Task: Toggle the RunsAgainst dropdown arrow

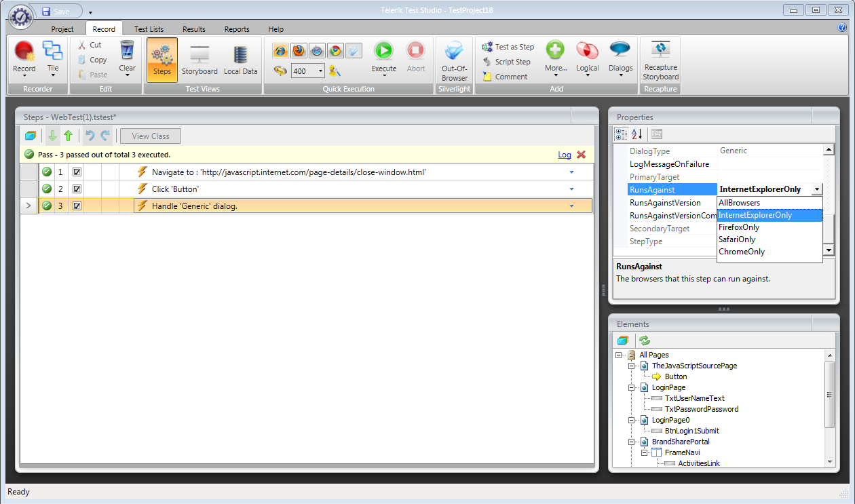Action: (816, 189)
